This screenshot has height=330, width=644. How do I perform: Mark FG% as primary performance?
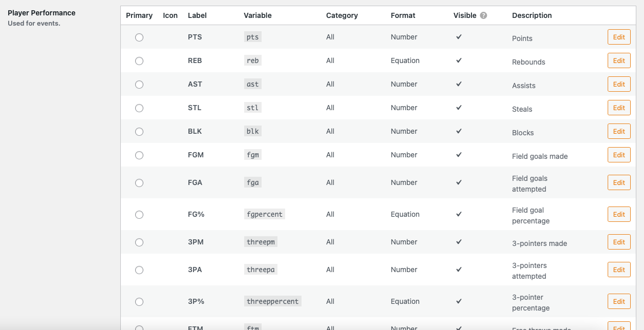[139, 215]
